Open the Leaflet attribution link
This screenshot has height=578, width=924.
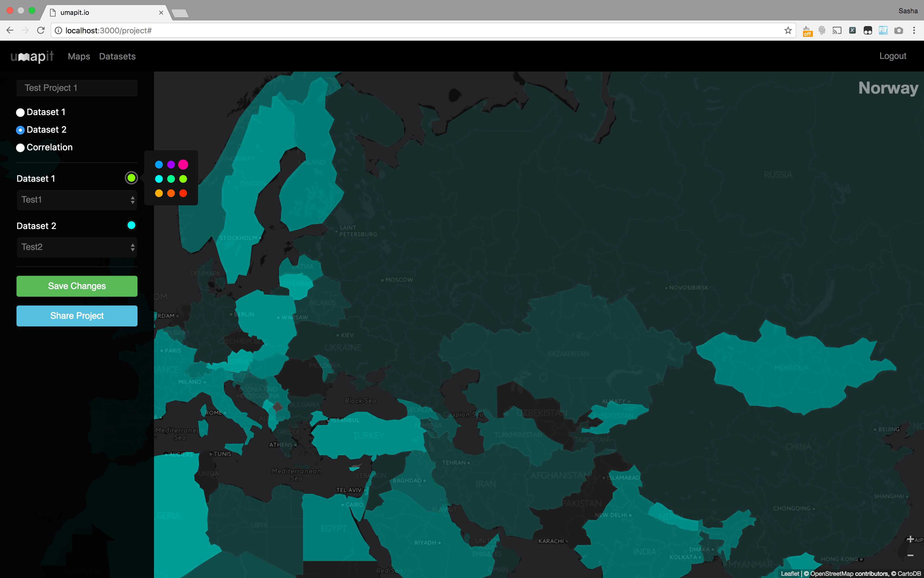790,573
